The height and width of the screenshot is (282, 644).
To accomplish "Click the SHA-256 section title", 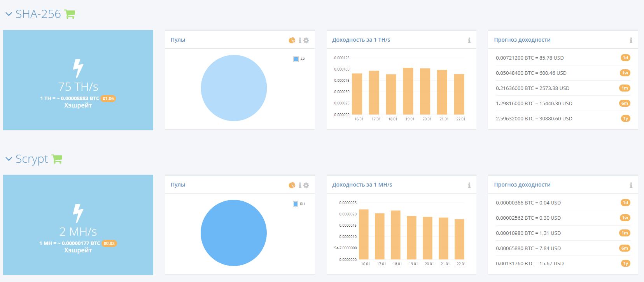I will [38, 14].
